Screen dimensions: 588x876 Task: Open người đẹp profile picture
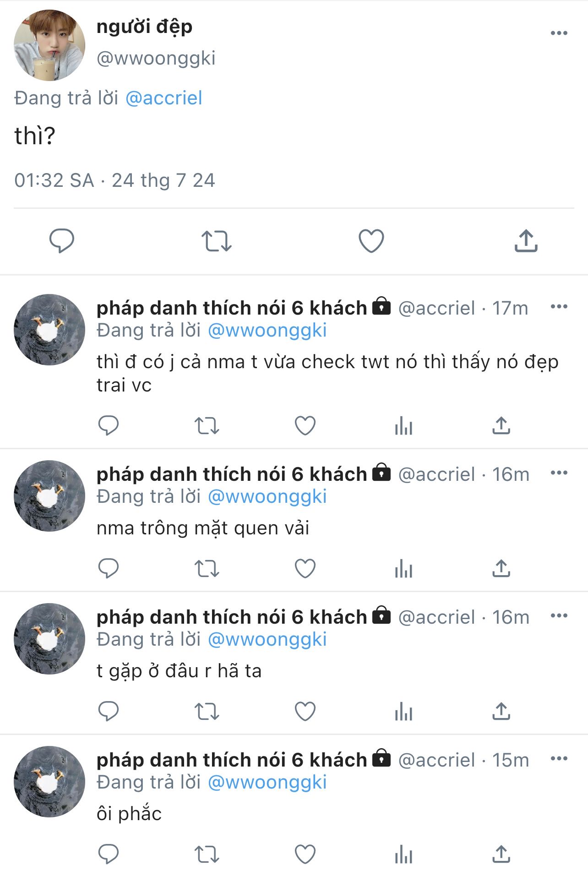tap(49, 45)
